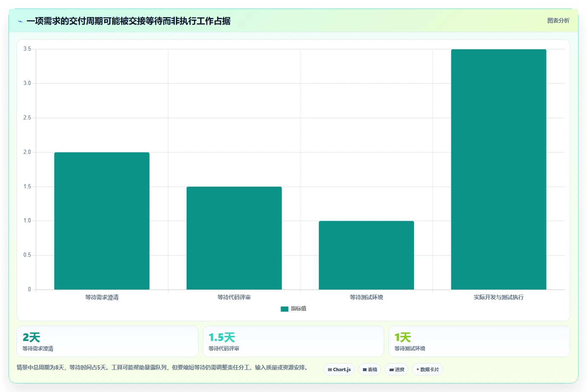This screenshot has width=587, height=392.
Task: Click the 进度 tag chip
Action: pos(397,369)
